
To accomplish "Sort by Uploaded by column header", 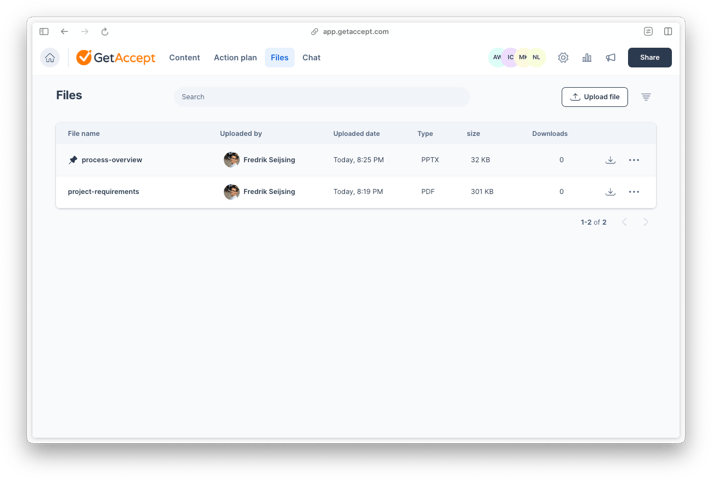I will [241, 134].
